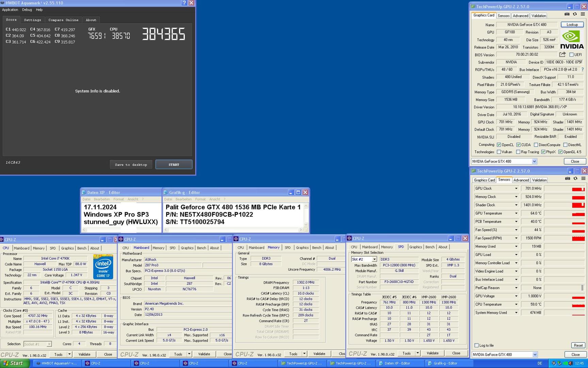Open the GPU Temperature sensor dropdown
Screen dimensions: 588x368
516,213
